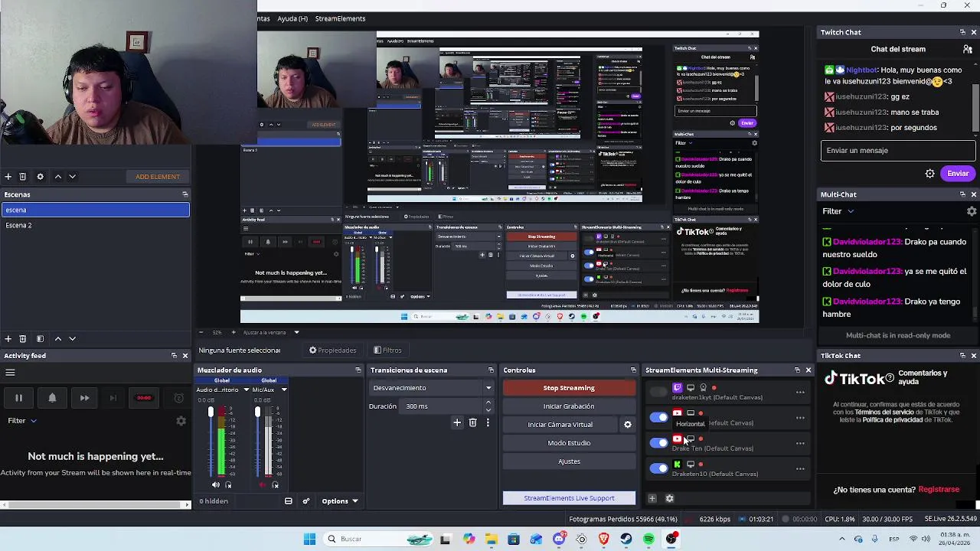980x551 pixels.
Task: Adjust the desktop audio volume fader
Action: pos(211,412)
